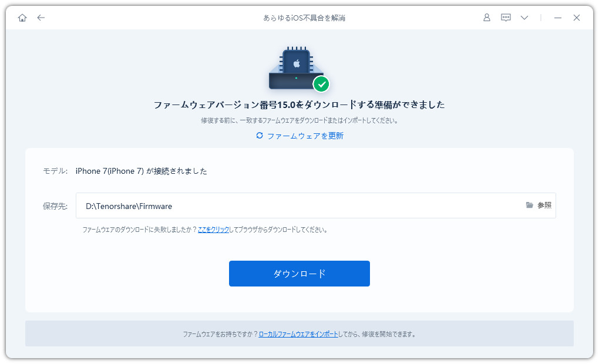Go to the home screen icon
The height and width of the screenshot is (364, 599).
coord(22,18)
